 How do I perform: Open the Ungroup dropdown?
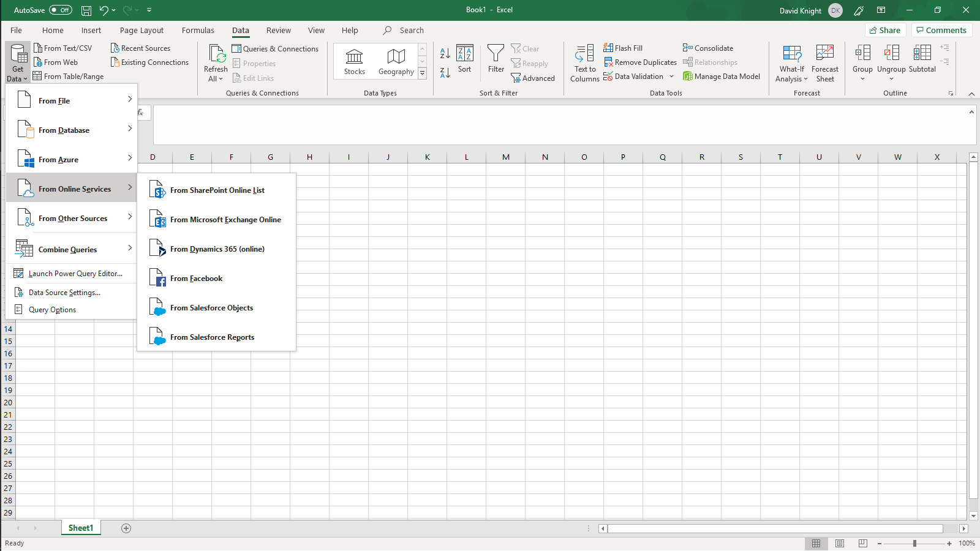point(891,63)
